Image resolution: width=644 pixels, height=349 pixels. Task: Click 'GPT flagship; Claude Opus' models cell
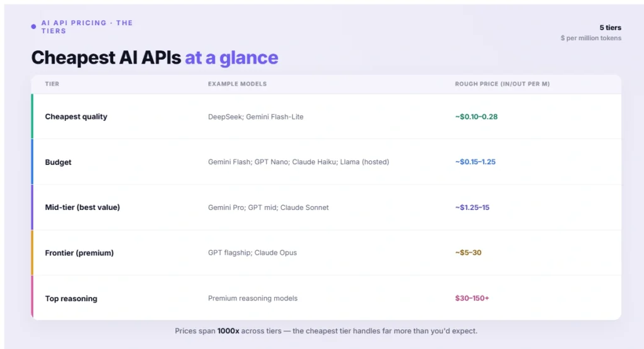point(252,253)
